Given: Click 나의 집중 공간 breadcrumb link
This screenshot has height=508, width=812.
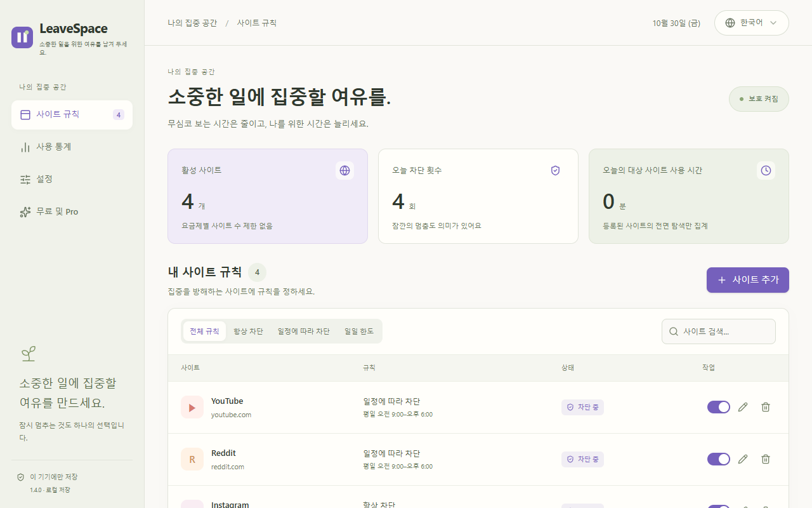Looking at the screenshot, I should [x=192, y=23].
